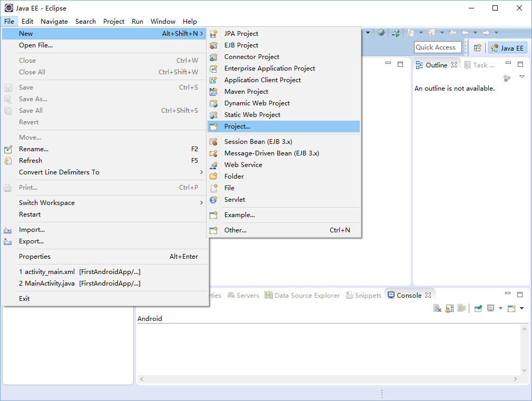This screenshot has height=401, width=532.
Task: Switch to the Servers tab
Action: (243, 296)
